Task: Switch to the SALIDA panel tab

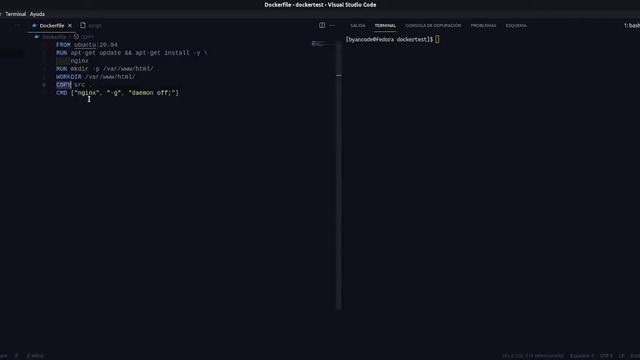Action: [x=358, y=25]
